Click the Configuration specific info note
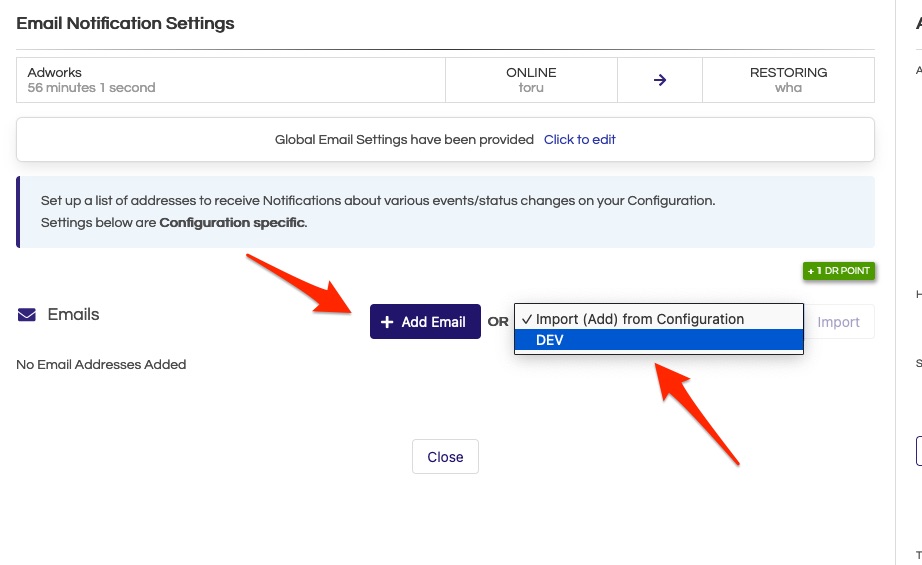922x565 pixels. [445, 212]
